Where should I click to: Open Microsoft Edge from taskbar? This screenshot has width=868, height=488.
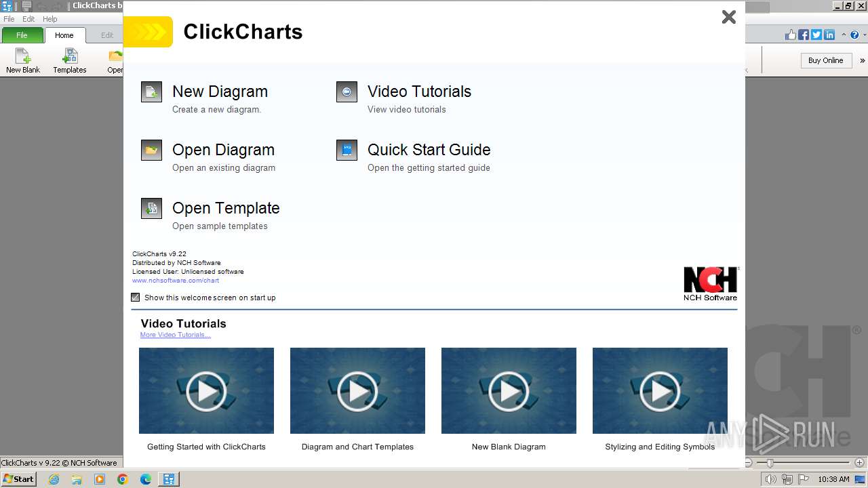[x=146, y=479]
